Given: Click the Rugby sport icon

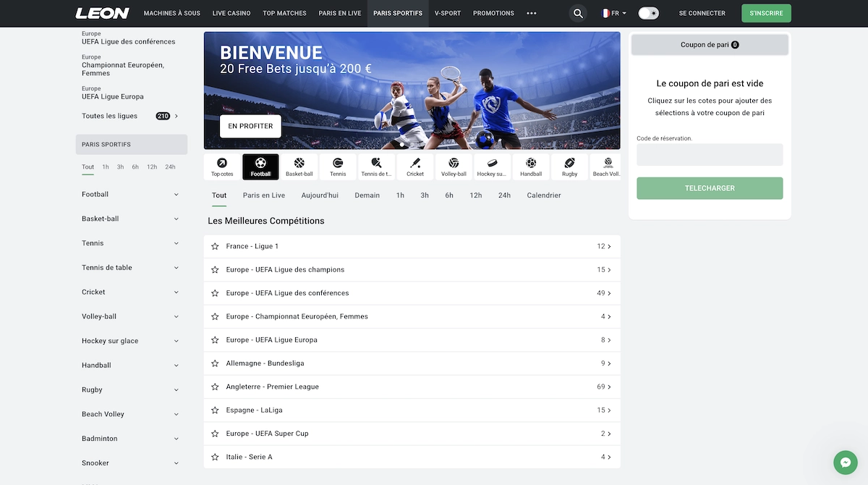Looking at the screenshot, I should coord(570,166).
